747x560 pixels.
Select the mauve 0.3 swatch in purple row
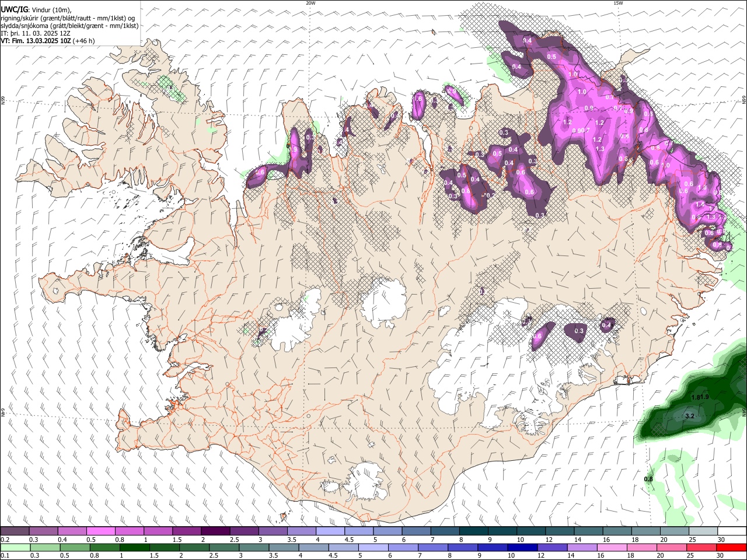point(44,531)
